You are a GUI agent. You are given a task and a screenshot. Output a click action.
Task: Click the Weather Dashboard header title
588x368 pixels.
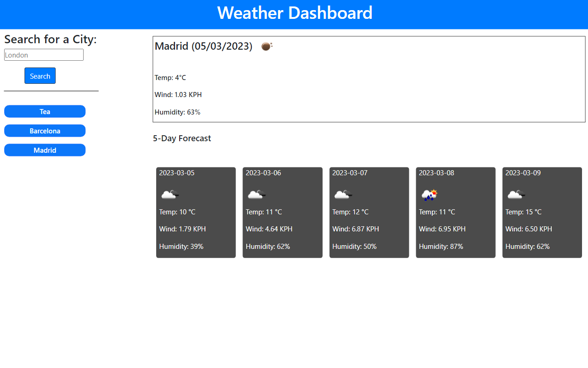[294, 13]
